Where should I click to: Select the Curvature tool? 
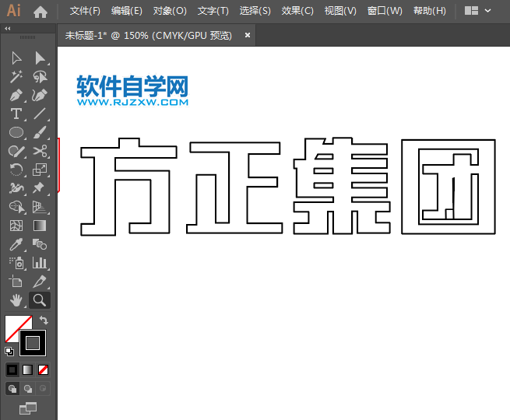(x=40, y=96)
